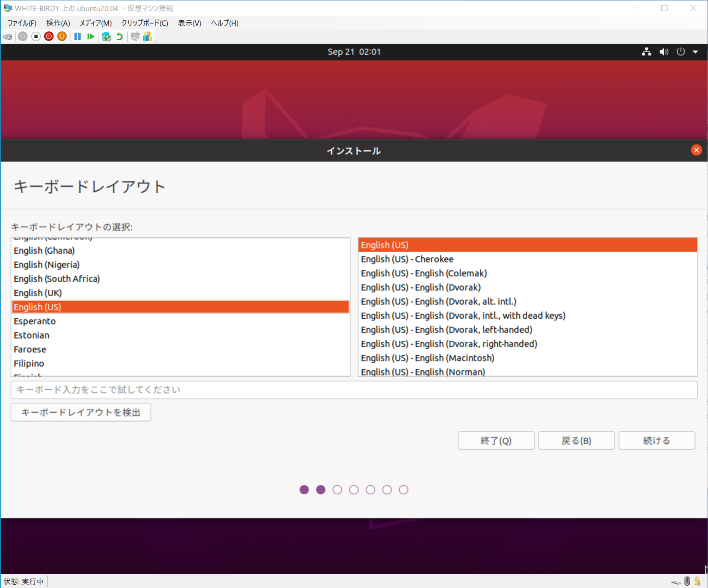Viewport: 708px width, 588px height.
Task: Click the second page indicator dot
Action: click(321, 489)
